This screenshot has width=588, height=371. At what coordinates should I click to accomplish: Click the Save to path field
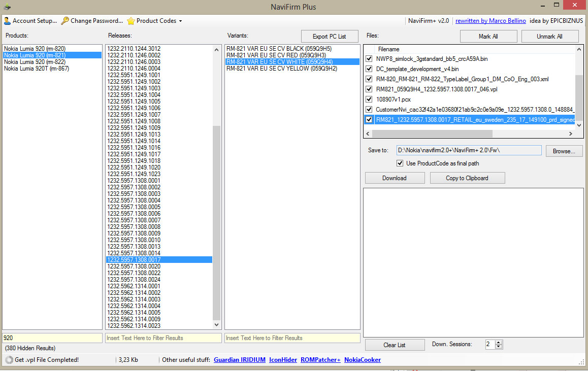coord(469,150)
